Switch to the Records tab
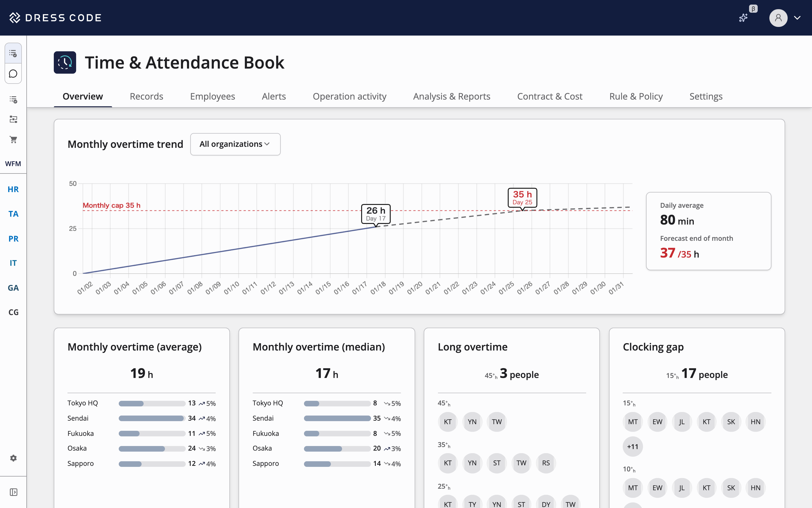 pos(146,97)
